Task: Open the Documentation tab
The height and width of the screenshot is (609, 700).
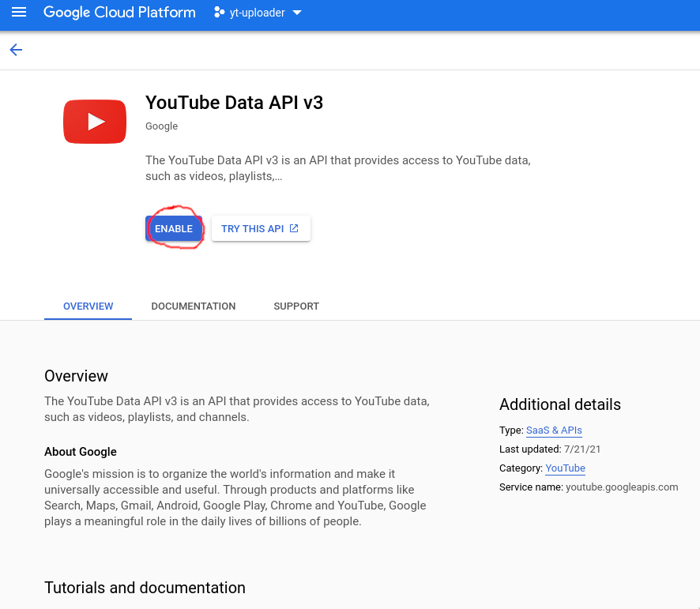Action: pos(194,306)
